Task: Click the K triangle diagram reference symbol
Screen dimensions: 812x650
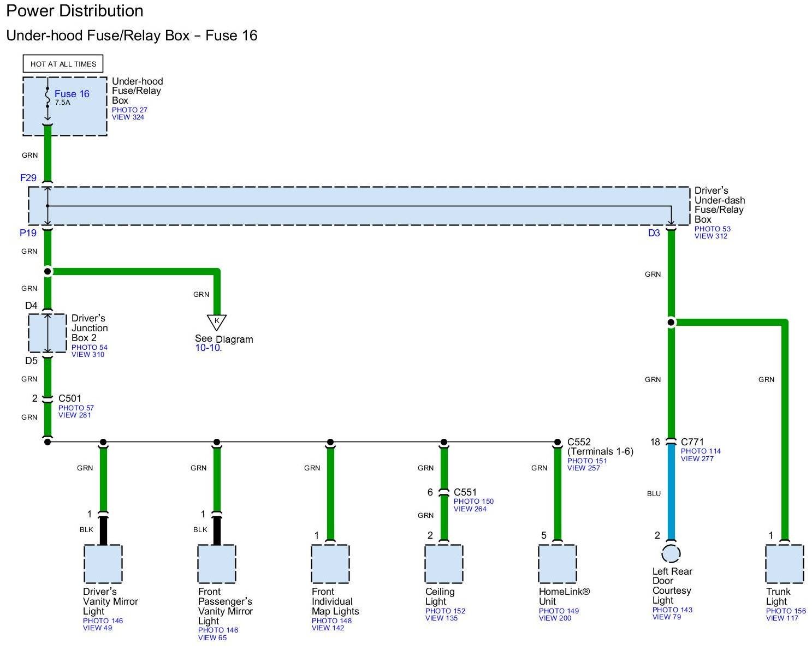Action: (216, 321)
